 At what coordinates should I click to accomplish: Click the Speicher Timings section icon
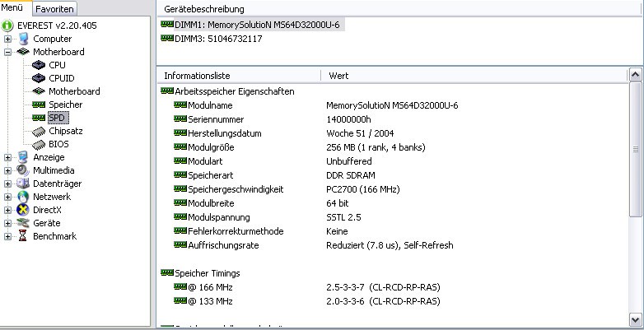pyautogui.click(x=167, y=272)
